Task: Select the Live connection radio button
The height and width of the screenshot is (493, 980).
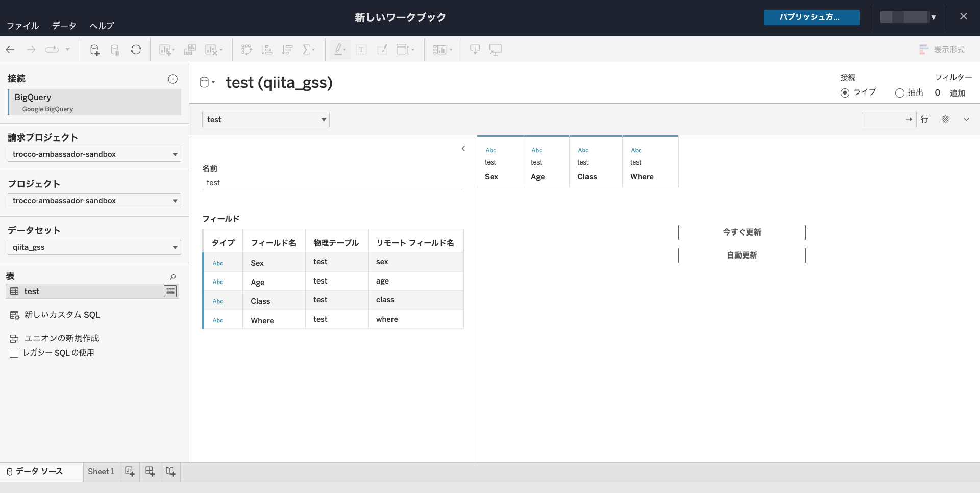Action: 845,93
